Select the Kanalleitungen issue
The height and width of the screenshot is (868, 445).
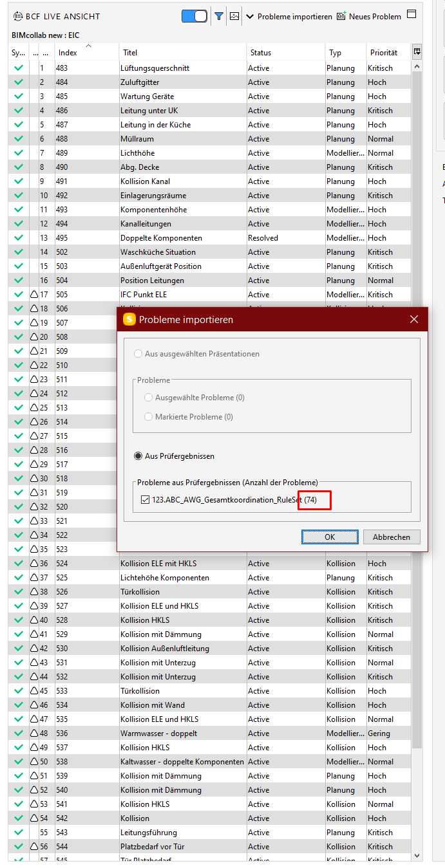click(x=146, y=224)
